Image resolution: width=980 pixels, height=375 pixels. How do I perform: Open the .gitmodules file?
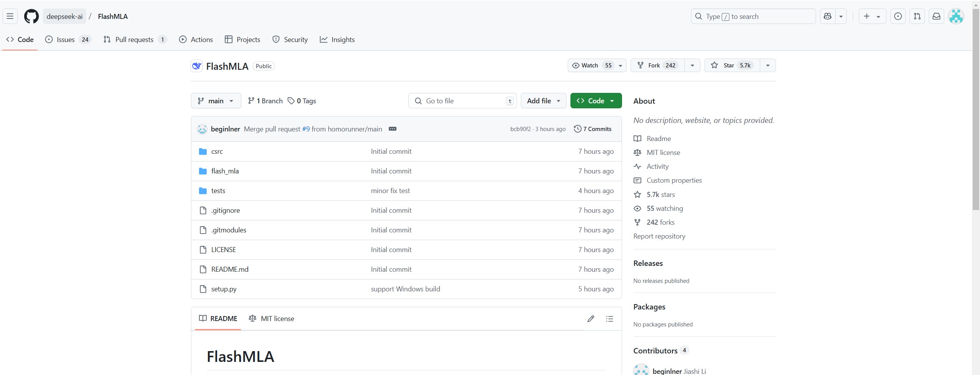click(x=229, y=230)
